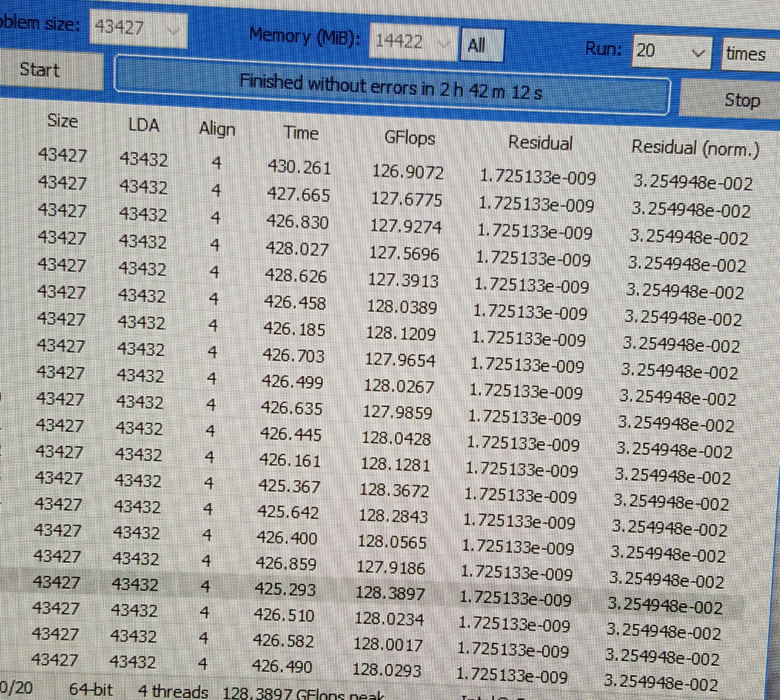Click the GFlops value 128.0428
Viewport: 780px width, 700px height.
pyautogui.click(x=396, y=439)
